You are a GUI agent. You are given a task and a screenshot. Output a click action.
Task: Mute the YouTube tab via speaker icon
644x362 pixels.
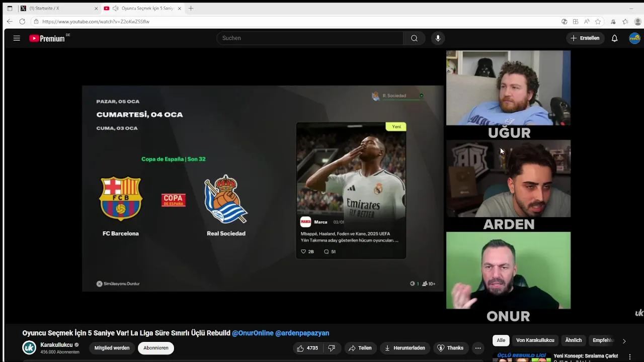pos(115,8)
